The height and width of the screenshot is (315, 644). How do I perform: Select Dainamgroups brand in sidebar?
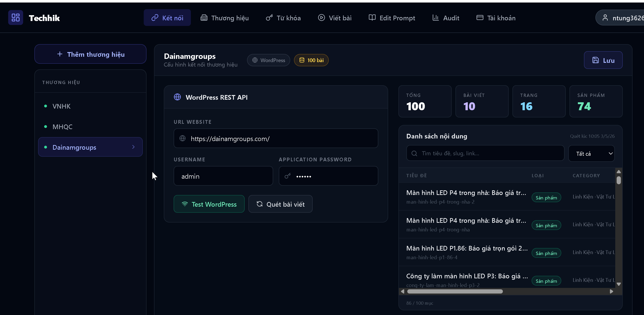point(90,147)
